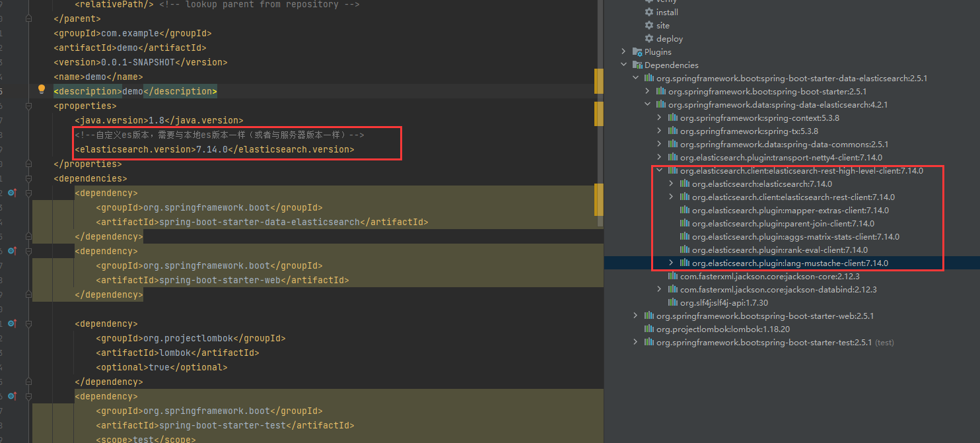Click gutter icon beside spring-boot-starter-web dependency
Image resolution: width=980 pixels, height=443 pixels.
11,251
